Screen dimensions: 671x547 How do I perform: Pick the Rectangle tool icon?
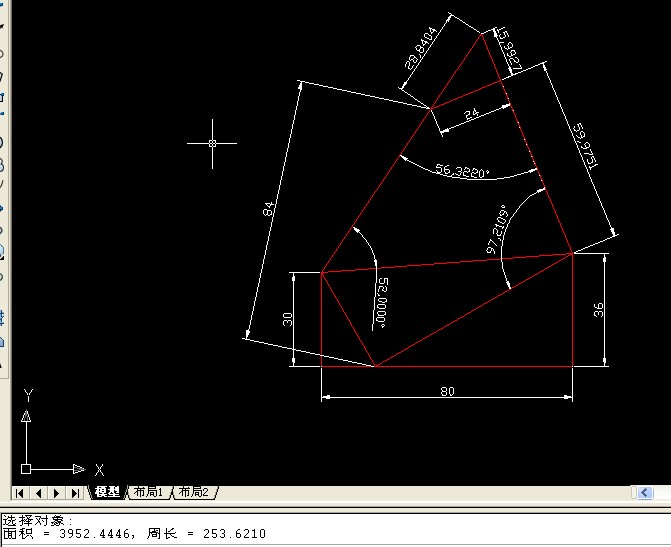click(x=1, y=98)
